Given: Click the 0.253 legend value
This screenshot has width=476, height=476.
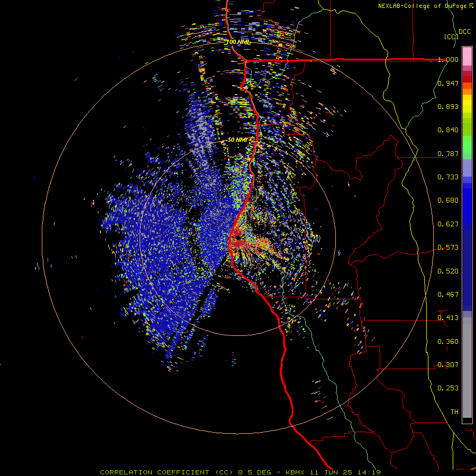Looking at the screenshot, I should 448,388.
